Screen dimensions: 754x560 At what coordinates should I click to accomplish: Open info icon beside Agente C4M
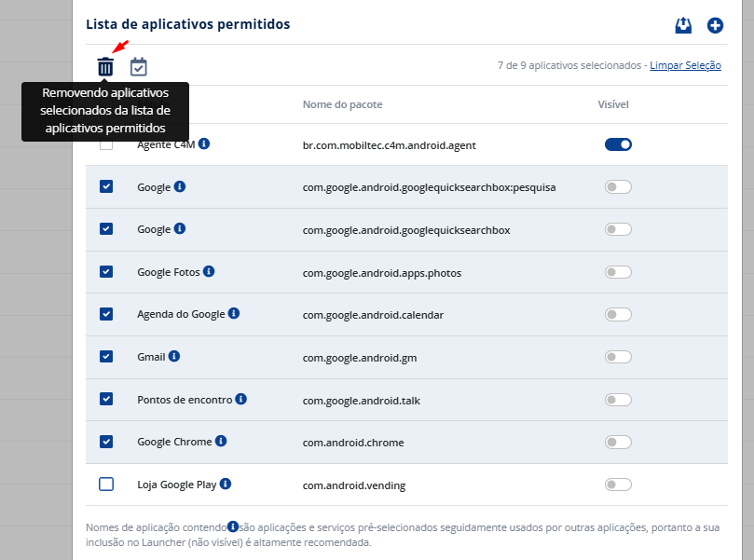[204, 143]
